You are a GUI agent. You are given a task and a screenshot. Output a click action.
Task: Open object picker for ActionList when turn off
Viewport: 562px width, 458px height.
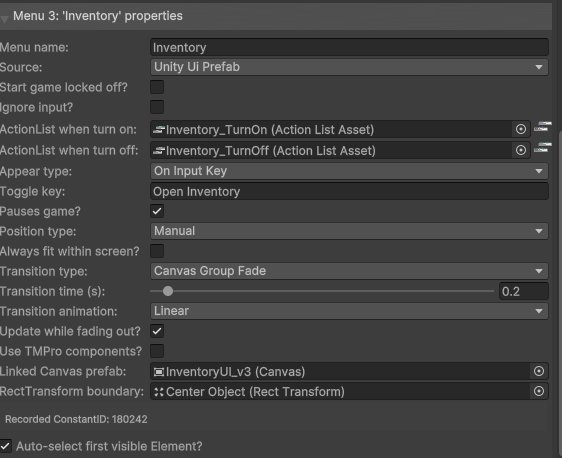point(521,150)
